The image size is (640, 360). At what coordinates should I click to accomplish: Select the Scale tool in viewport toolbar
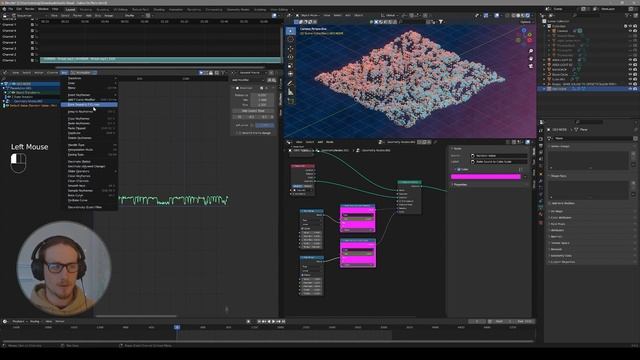click(290, 66)
